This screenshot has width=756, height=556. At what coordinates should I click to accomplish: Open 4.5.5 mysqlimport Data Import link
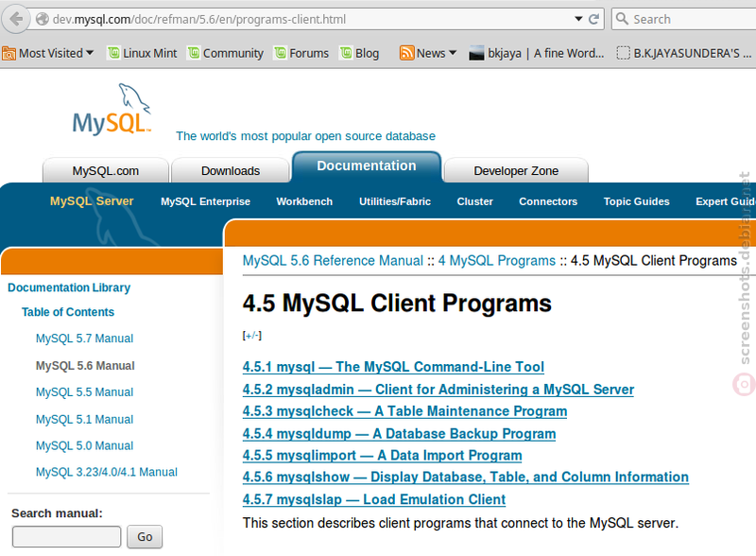[x=383, y=455]
